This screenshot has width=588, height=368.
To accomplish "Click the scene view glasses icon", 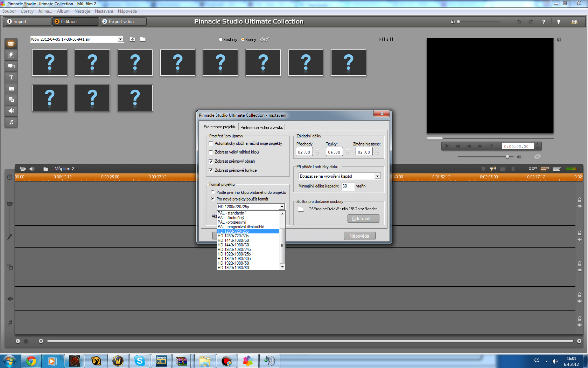I will click(x=265, y=39).
